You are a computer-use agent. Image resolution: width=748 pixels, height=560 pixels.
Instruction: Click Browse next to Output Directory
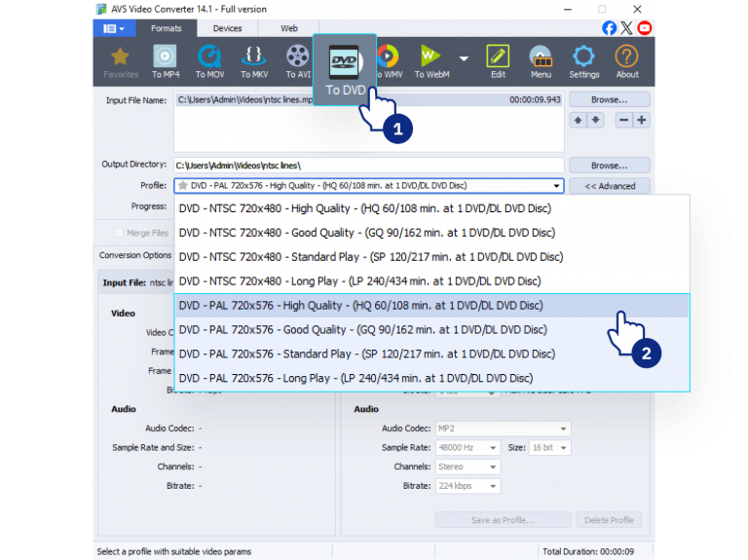pos(610,166)
